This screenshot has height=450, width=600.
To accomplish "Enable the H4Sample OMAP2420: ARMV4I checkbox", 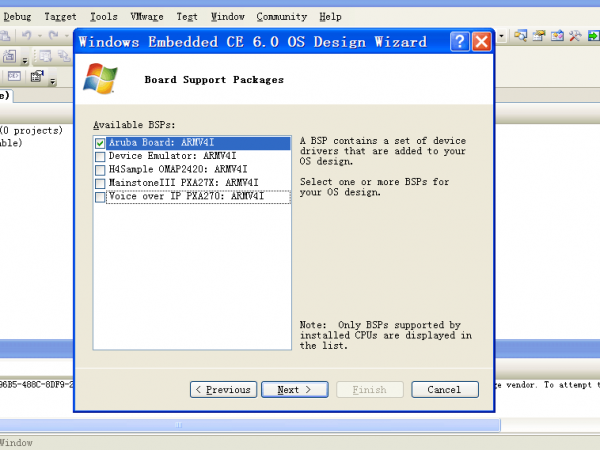I will point(99,170).
